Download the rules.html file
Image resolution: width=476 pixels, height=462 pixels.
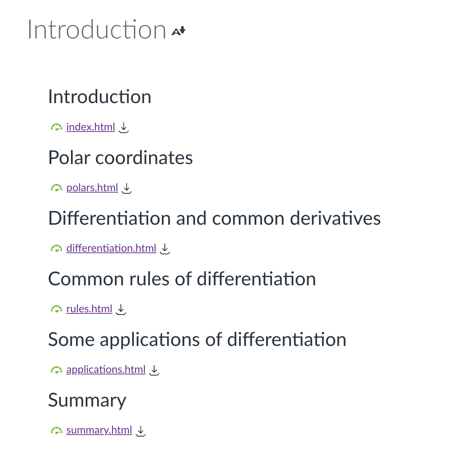coord(121,309)
